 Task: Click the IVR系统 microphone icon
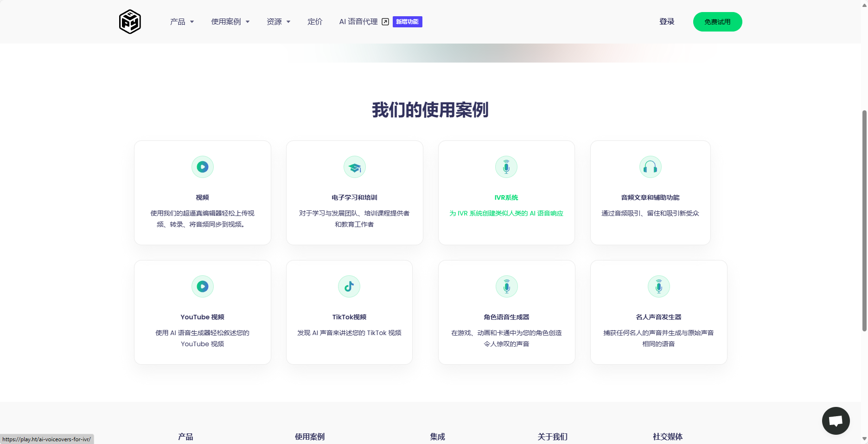tap(506, 167)
